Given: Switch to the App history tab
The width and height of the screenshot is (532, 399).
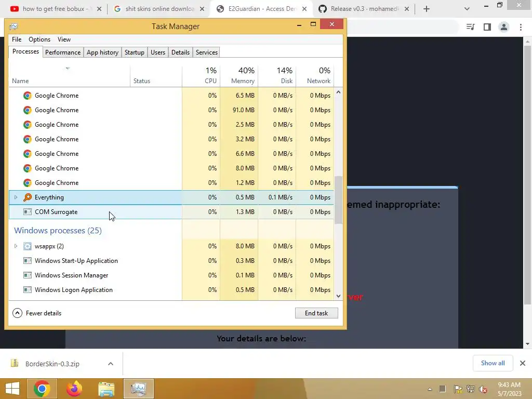Looking at the screenshot, I should 102,52.
